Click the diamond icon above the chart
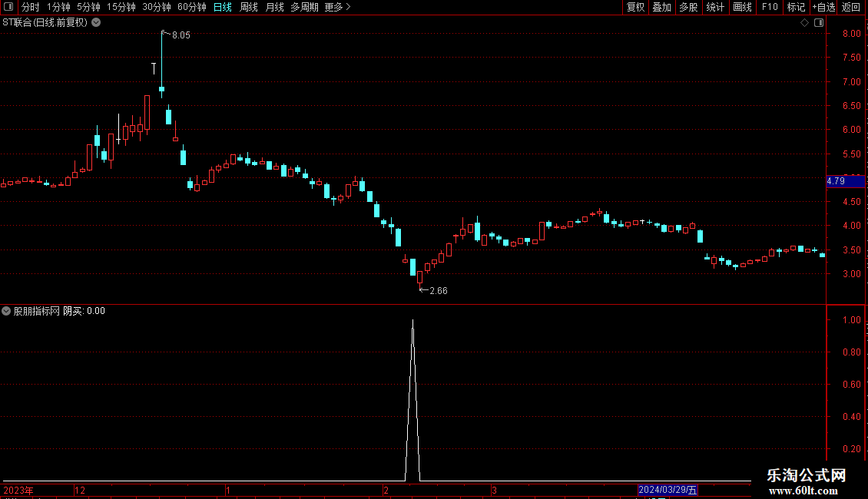This screenshot has height=499, width=868. [x=805, y=23]
